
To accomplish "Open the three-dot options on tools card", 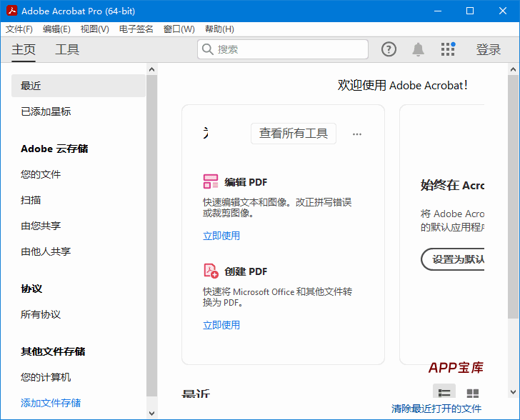I will 357,134.
